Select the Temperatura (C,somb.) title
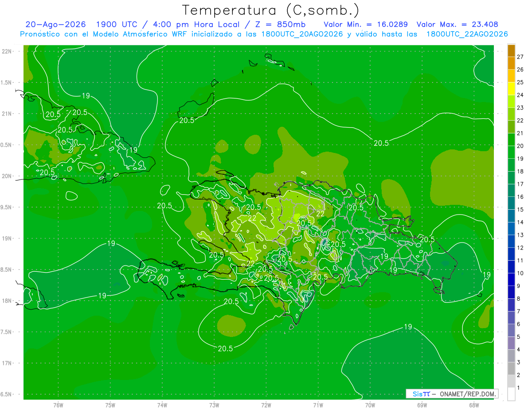532x411 pixels. pos(270,10)
